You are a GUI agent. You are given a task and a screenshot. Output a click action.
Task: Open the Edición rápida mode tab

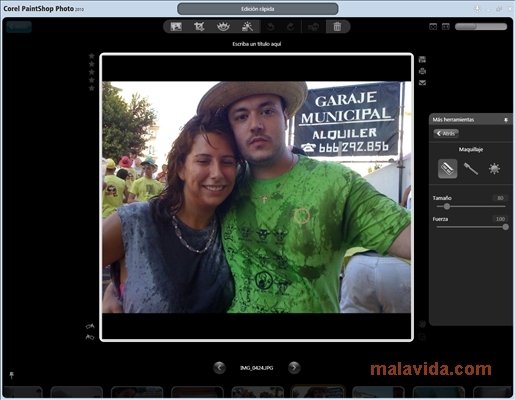pos(258,9)
